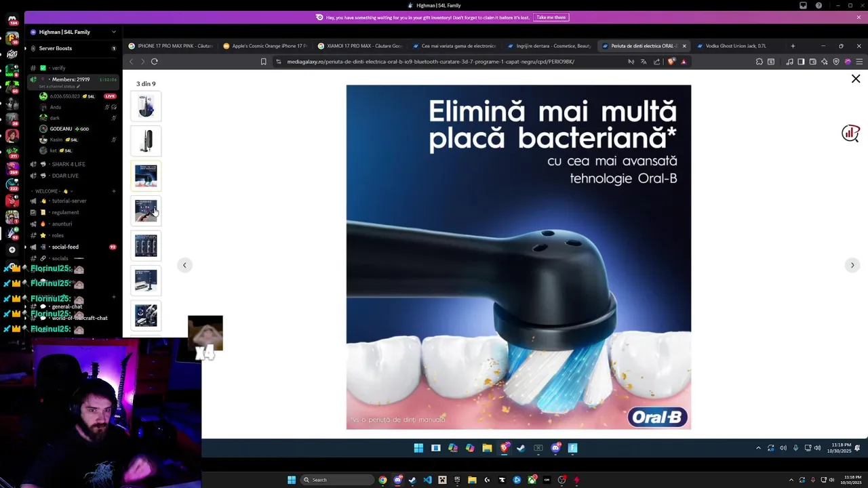Open Steam icon in the upper taskbar

521,448
